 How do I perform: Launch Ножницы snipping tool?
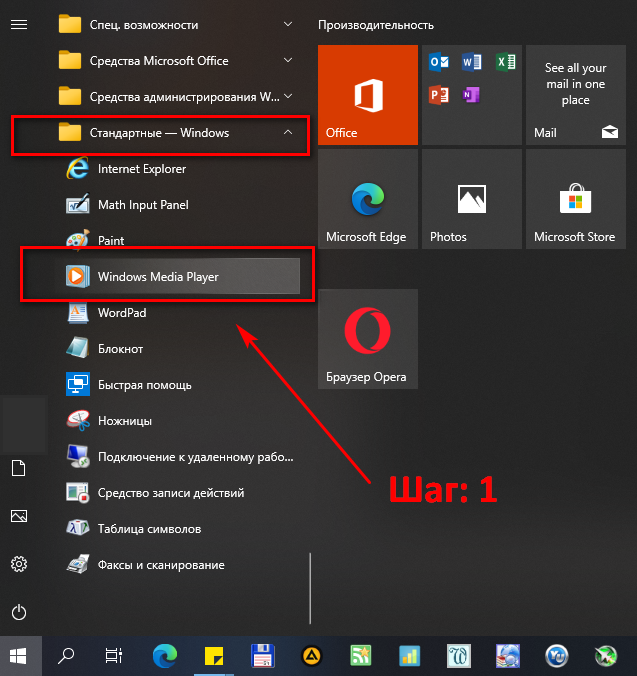coord(178,420)
